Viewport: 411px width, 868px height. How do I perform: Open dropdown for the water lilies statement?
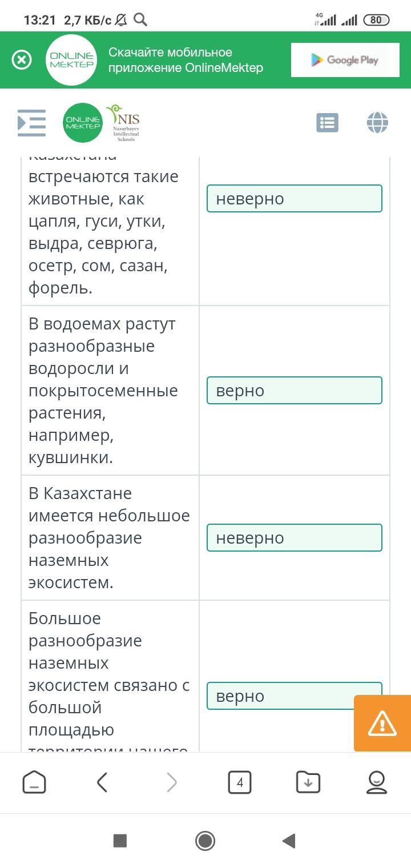(x=294, y=391)
